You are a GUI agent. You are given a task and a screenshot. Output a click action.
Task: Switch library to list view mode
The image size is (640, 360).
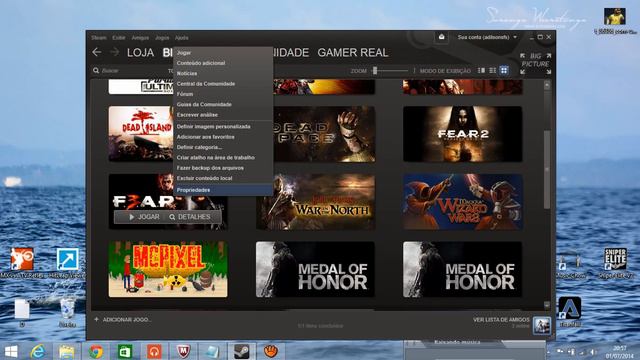tap(493, 71)
